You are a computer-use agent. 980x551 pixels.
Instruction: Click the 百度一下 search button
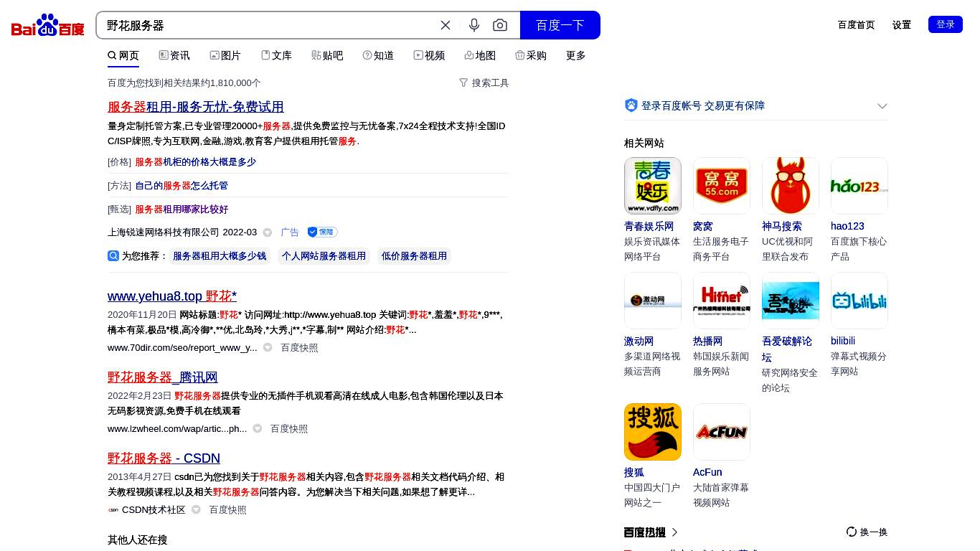(560, 25)
